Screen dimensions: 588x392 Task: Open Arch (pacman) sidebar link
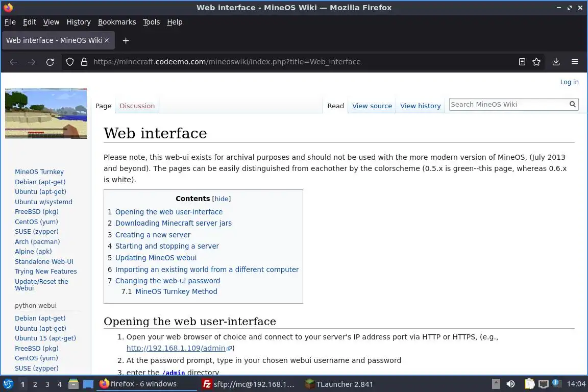pos(37,241)
